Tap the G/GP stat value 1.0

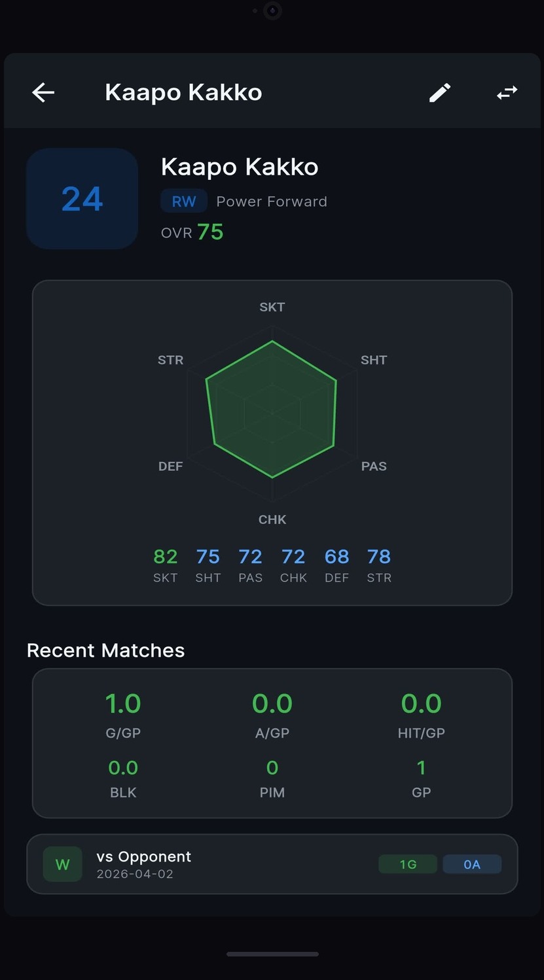122,703
